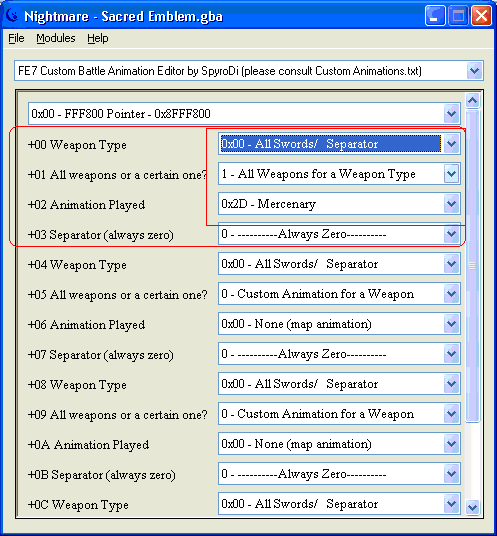
Task: Click the +00 Weapon Type label
Action: (x=77, y=145)
